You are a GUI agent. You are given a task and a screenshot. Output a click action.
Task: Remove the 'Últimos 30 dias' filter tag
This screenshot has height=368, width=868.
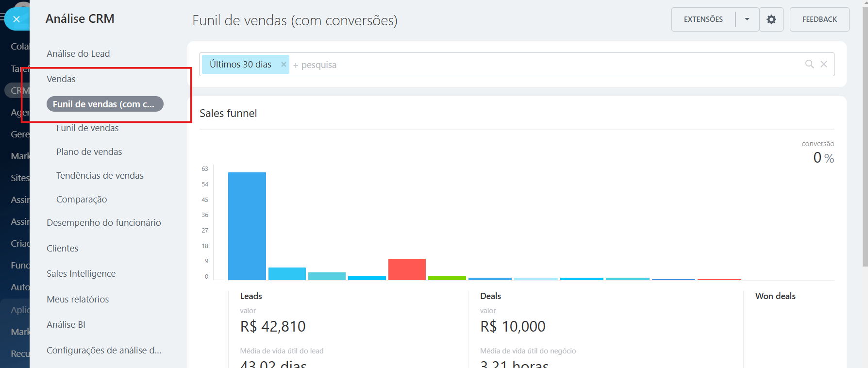point(284,65)
